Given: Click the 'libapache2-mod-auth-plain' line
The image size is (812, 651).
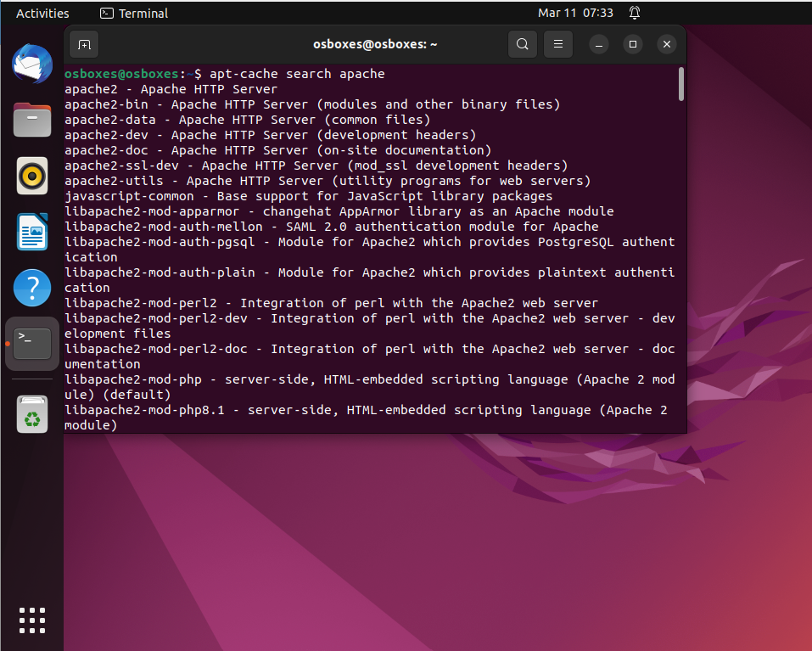Looking at the screenshot, I should point(370,280).
